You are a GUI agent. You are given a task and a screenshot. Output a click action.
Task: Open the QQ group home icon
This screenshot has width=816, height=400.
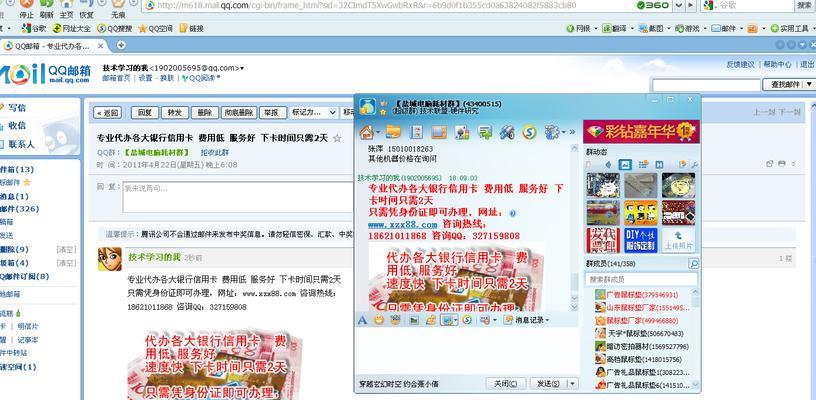click(366, 132)
